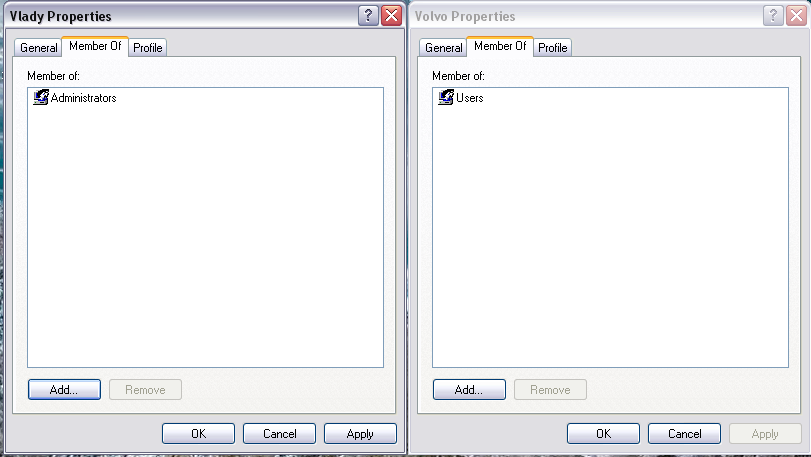Open help in Vlady Properties
The height and width of the screenshot is (457, 811).
(x=368, y=16)
